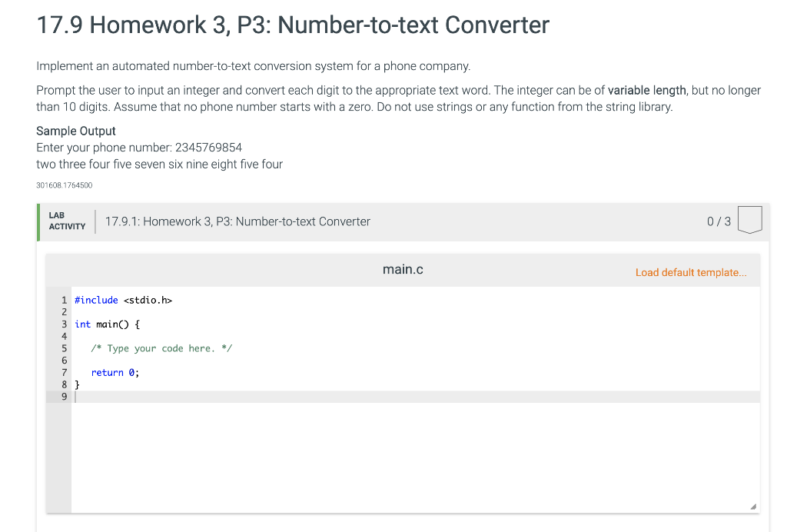Click the 17.9.1 Number-to-text Converter activity title
Image resolution: width=787 pixels, height=532 pixels.
point(237,221)
